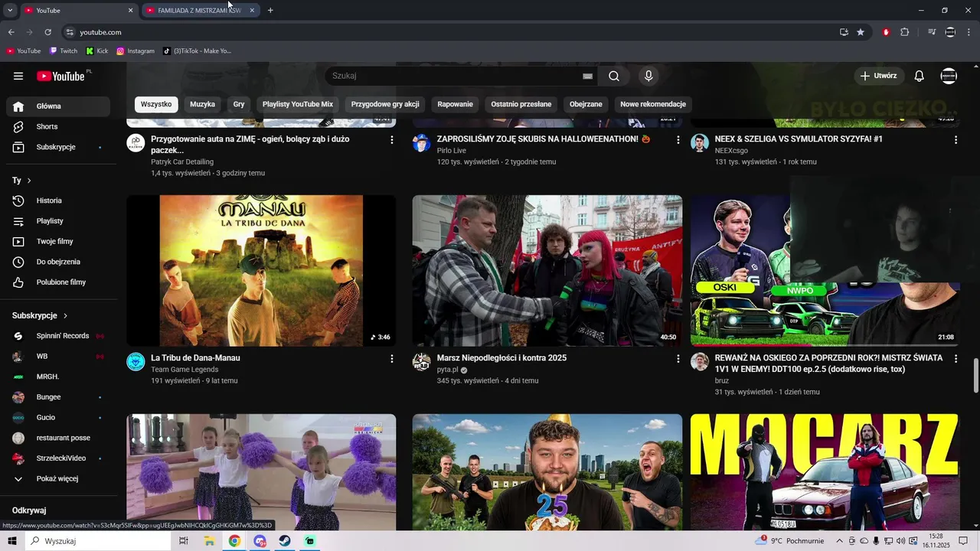980x551 pixels.
Task: Switch to FAMILIADA Z MISTRZAMI browser tab
Action: (199, 11)
